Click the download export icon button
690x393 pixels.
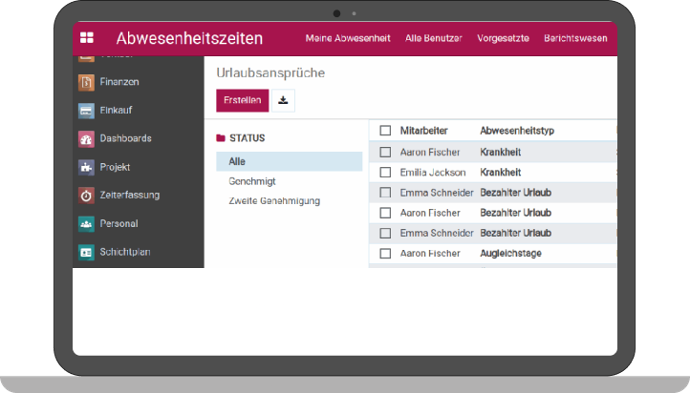coord(283,100)
